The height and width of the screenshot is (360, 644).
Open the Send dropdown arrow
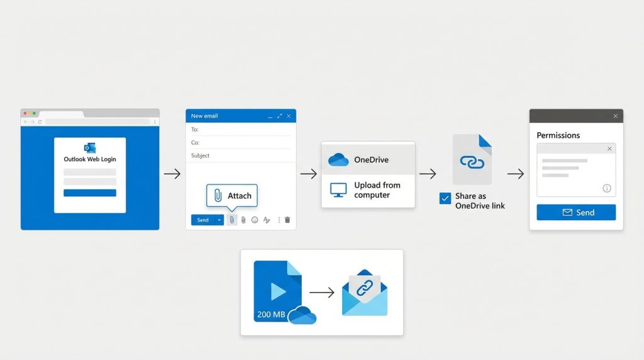pyautogui.click(x=219, y=220)
